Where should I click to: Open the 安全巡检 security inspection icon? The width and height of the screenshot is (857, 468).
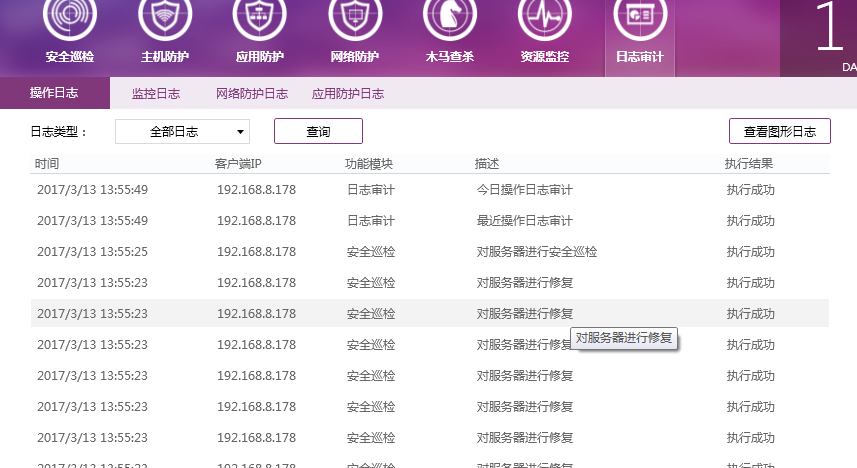[x=69, y=22]
